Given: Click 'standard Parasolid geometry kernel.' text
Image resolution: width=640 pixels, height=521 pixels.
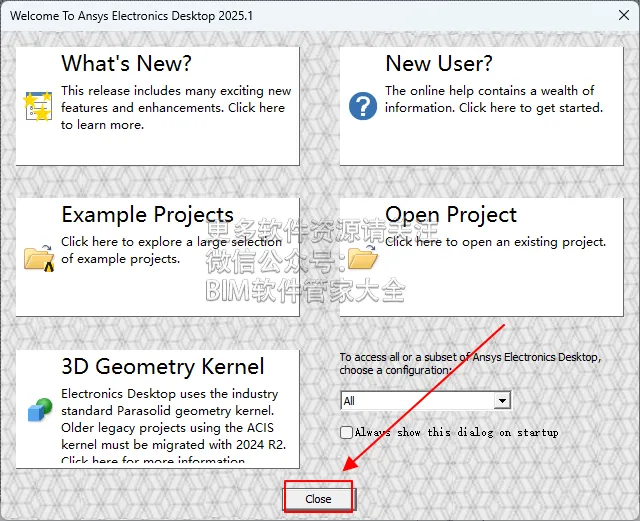Looking at the screenshot, I should click(x=167, y=411).
